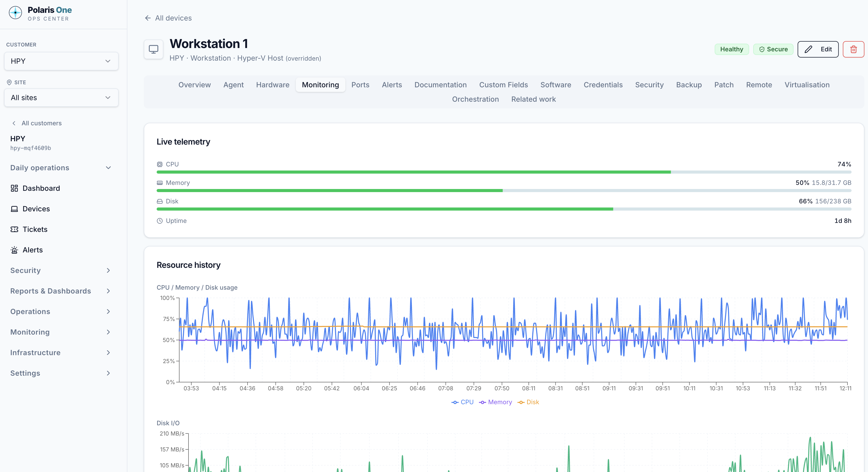Click the Disk drive icon in Live telemetry
This screenshot has height=472, width=868.
(x=160, y=202)
